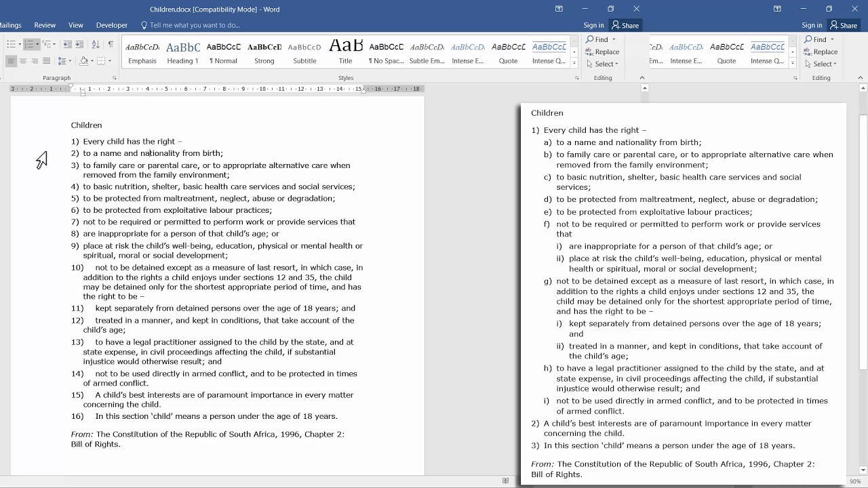Open the Select dropdown in right window

[x=821, y=64]
